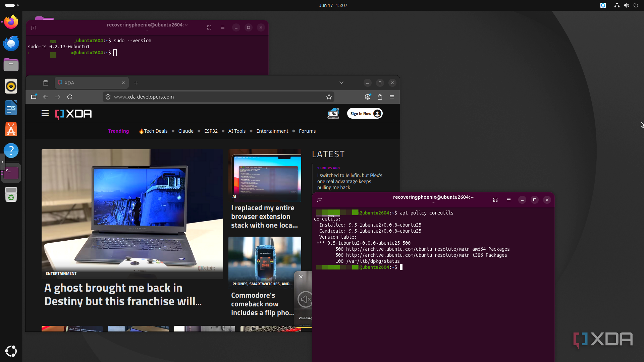This screenshot has height=362, width=644.
Task: Close the floating video player
Action: 301,277
